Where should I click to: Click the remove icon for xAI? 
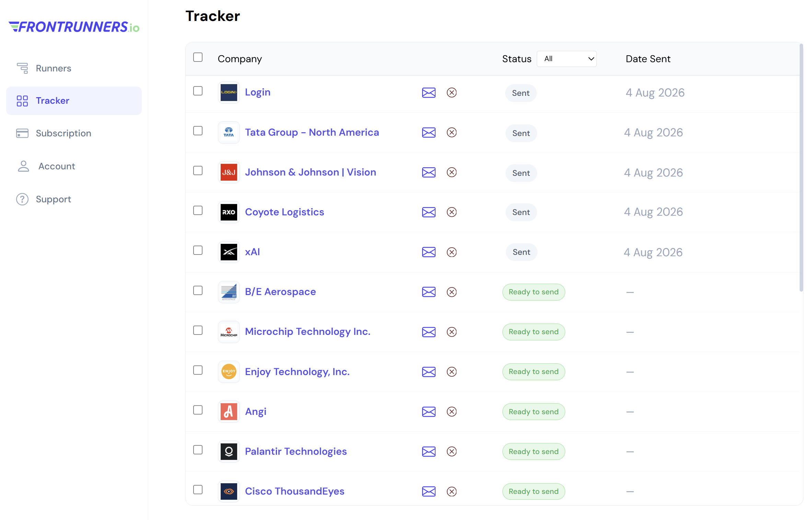452,252
